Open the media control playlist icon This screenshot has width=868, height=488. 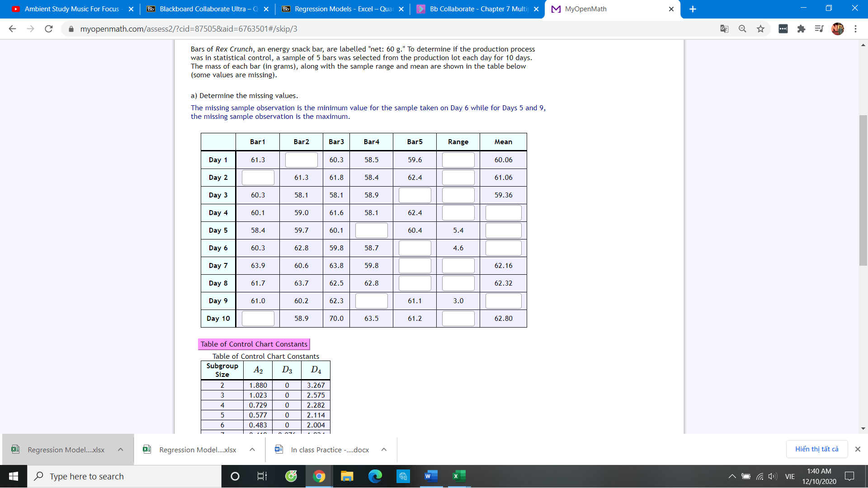tap(819, 29)
